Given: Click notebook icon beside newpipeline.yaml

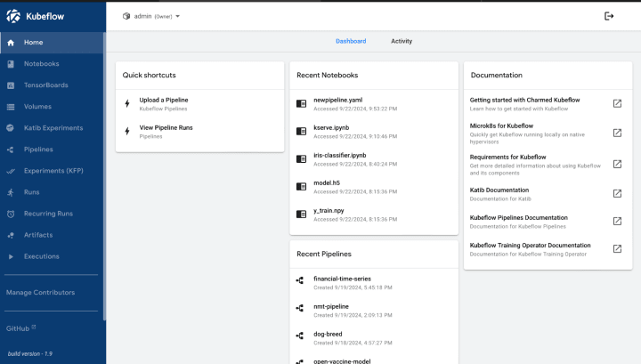Looking at the screenshot, I should [x=301, y=104].
